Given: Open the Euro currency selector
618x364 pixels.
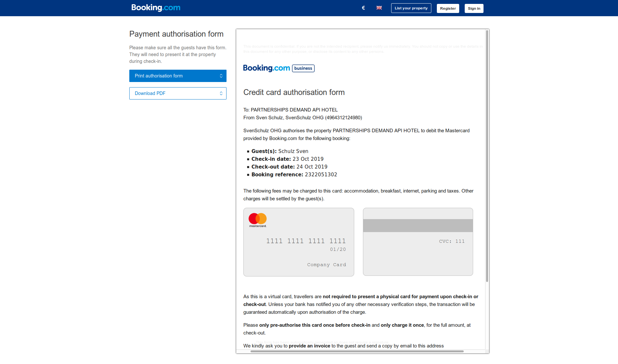Looking at the screenshot, I should (363, 8).
